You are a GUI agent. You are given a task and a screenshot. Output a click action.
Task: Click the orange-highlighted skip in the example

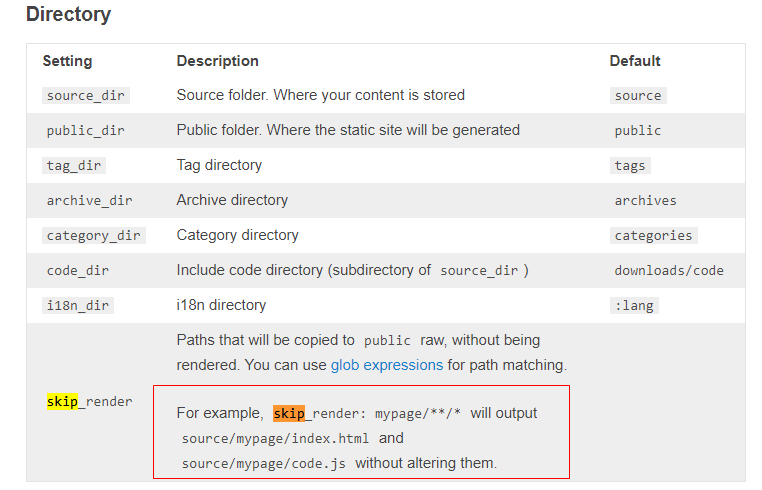tap(289, 414)
